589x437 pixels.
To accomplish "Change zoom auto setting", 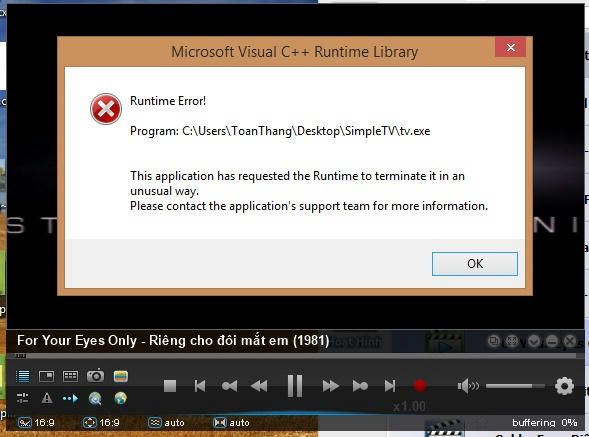I will pos(231,423).
